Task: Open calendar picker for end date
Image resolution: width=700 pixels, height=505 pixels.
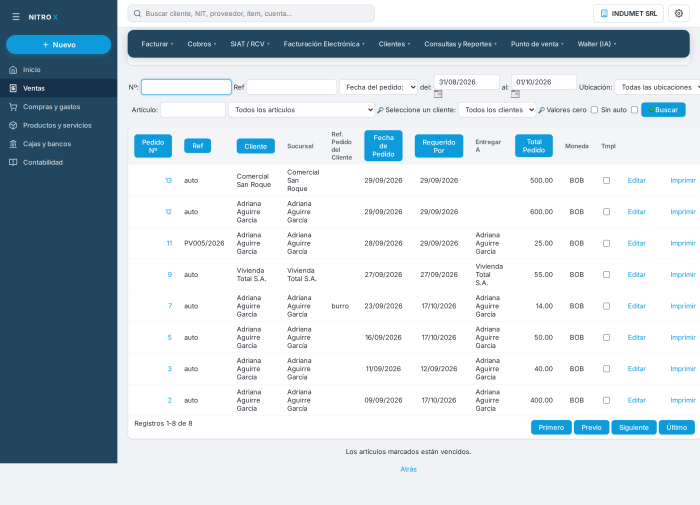Action: [515, 94]
